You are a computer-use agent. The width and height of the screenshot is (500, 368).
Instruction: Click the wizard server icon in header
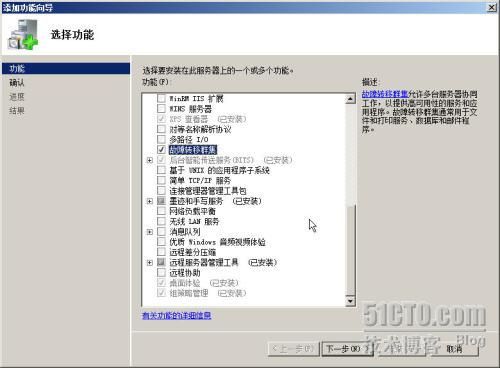[x=23, y=35]
